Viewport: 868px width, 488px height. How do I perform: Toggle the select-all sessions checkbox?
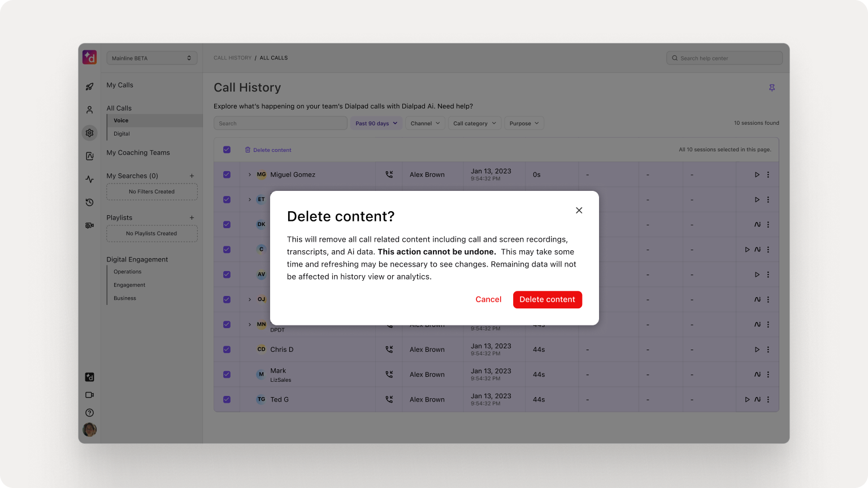click(x=227, y=150)
